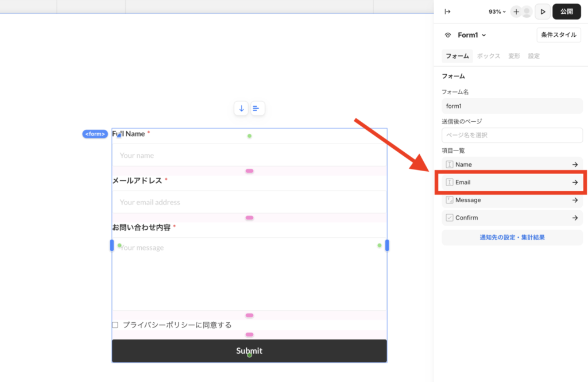Click the add element plus icon

(516, 11)
